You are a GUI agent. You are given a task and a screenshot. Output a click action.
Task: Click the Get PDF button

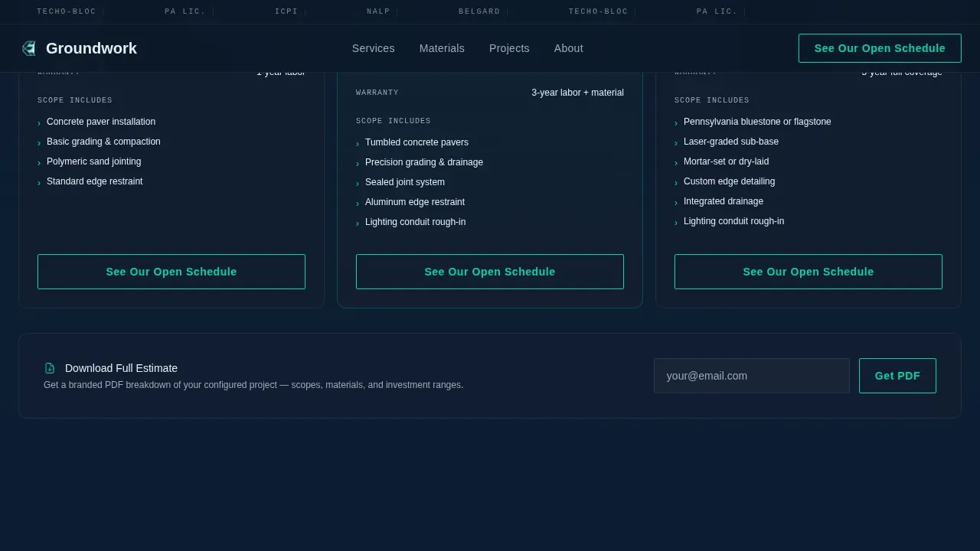[897, 376]
